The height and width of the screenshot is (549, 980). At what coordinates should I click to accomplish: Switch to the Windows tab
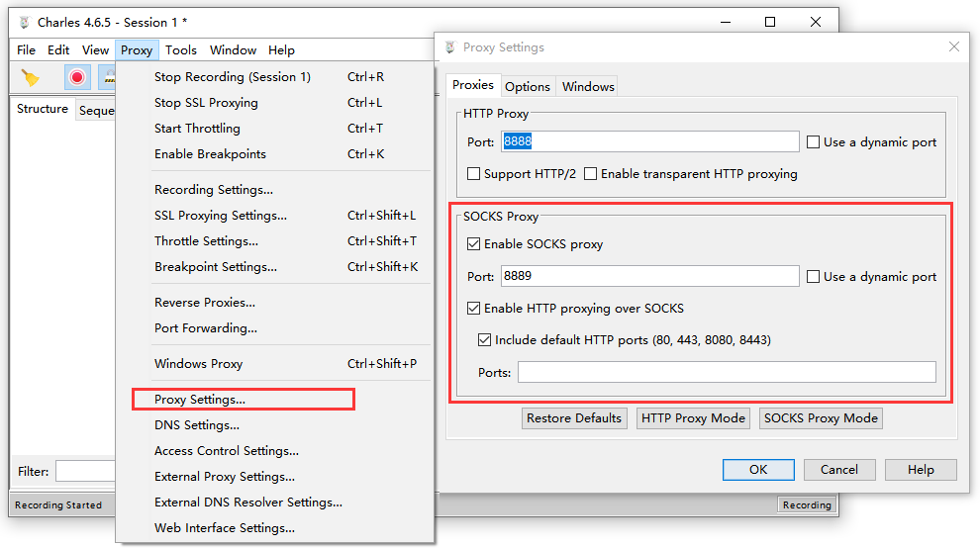587,87
